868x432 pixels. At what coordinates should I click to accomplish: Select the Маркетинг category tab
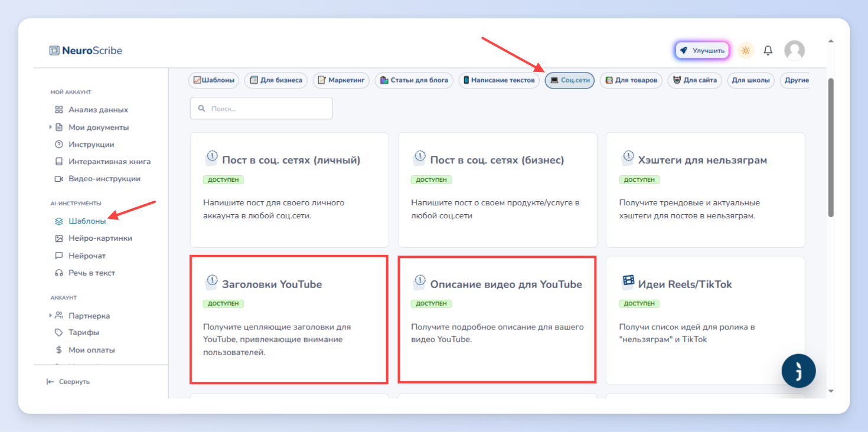(x=341, y=80)
